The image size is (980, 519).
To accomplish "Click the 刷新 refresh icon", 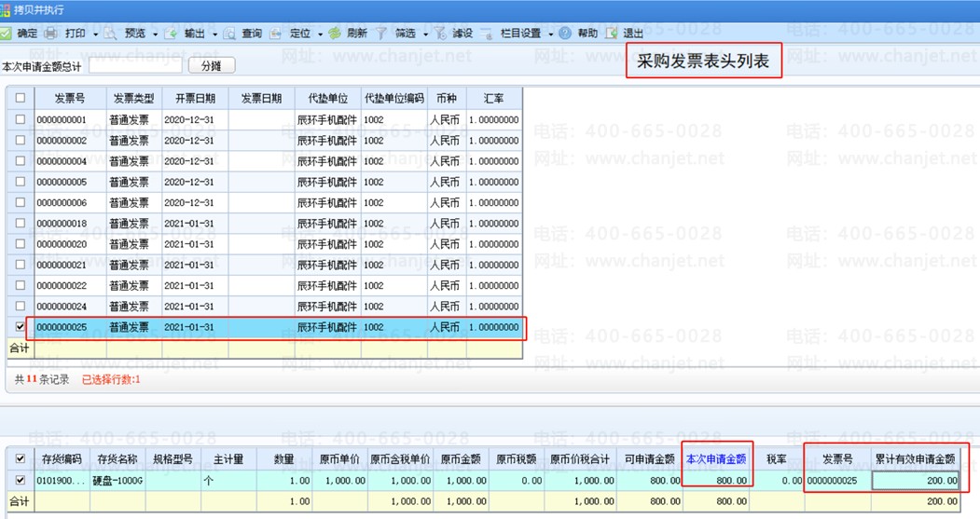I will pyautogui.click(x=334, y=34).
